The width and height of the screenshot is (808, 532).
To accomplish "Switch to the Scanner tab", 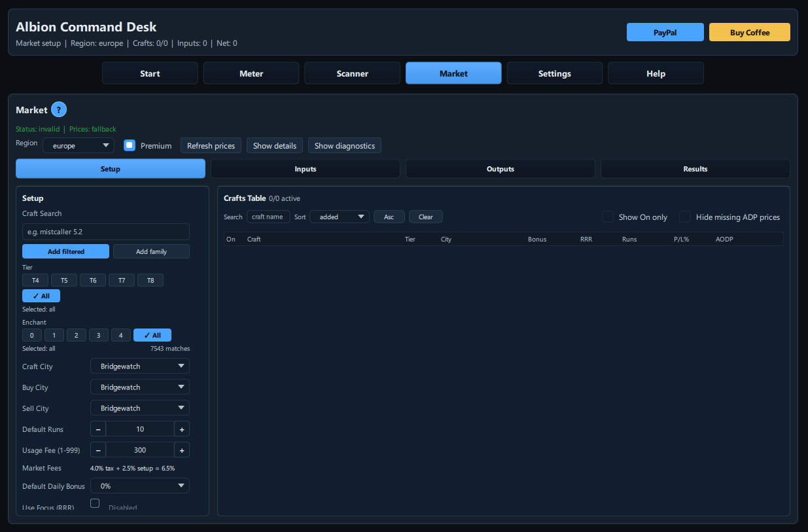I will (352, 73).
